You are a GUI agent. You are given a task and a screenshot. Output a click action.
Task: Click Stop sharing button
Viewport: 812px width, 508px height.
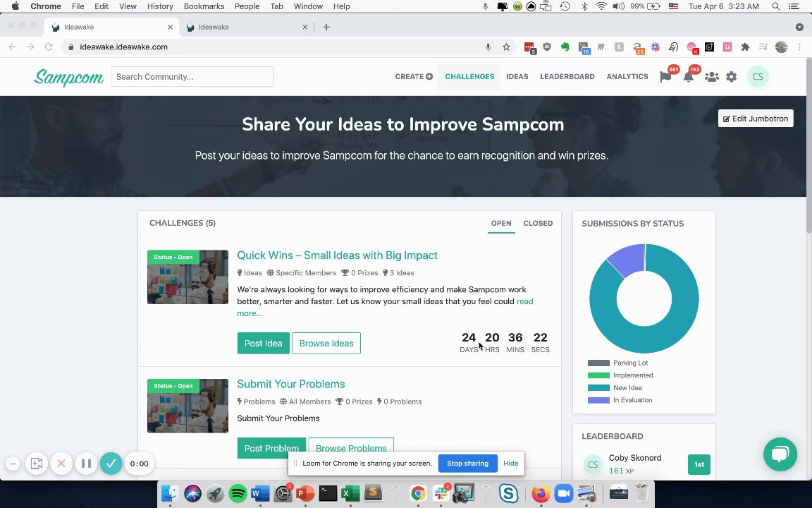467,464
